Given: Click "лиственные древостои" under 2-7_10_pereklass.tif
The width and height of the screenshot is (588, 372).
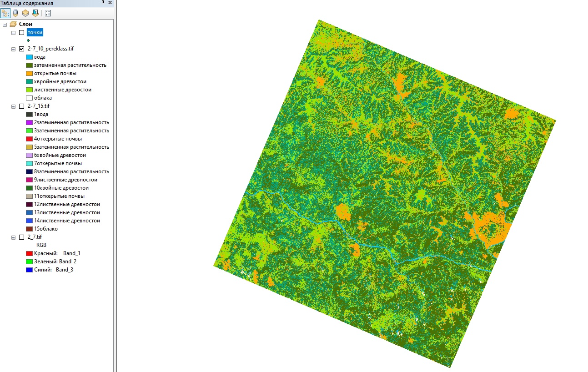Looking at the screenshot, I should (63, 90).
